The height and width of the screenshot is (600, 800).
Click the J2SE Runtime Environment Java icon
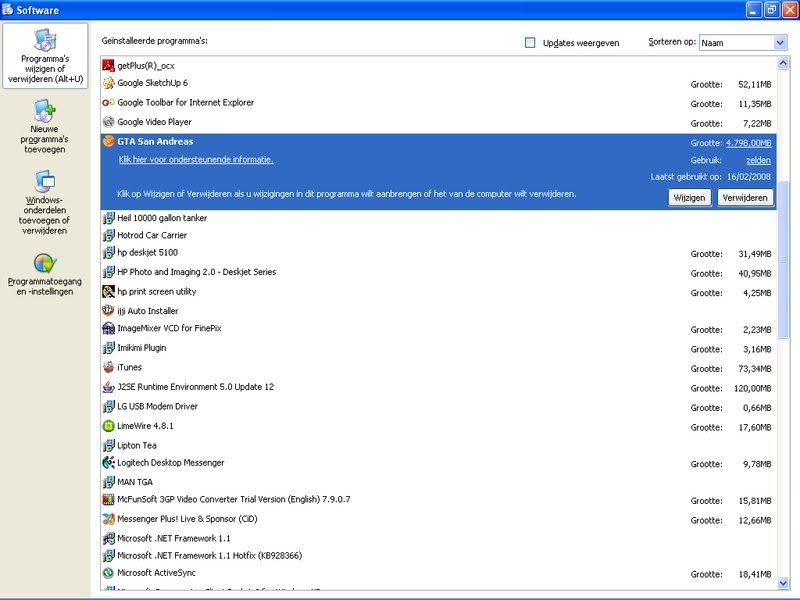(108, 387)
